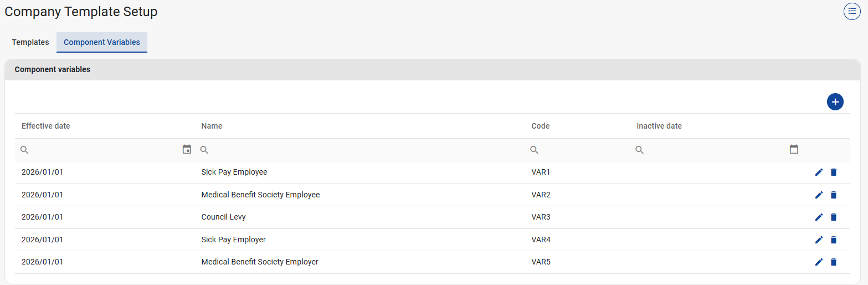The width and height of the screenshot is (868, 285).
Task: Edit the Council Levy variable
Action: (819, 217)
